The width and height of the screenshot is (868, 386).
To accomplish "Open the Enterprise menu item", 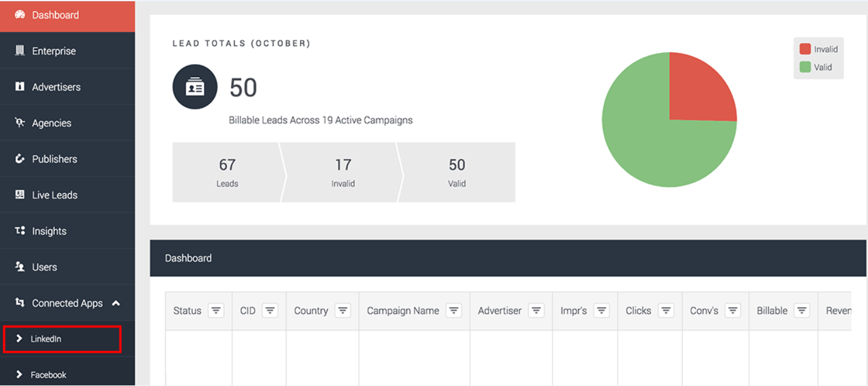I will click(x=67, y=50).
